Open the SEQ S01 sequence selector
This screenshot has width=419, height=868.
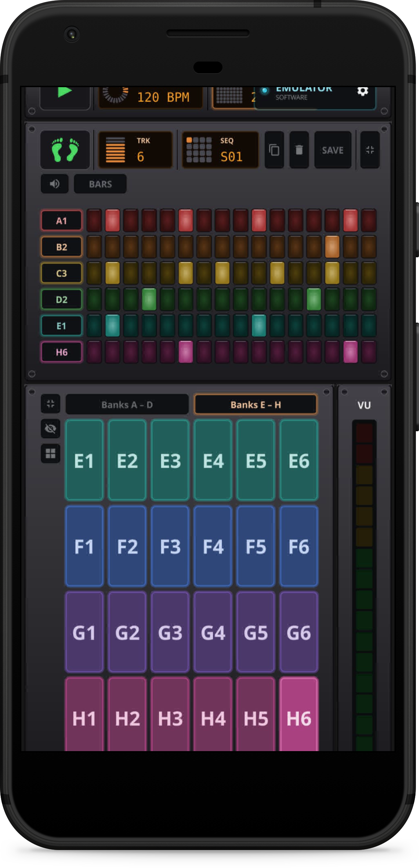(x=220, y=150)
